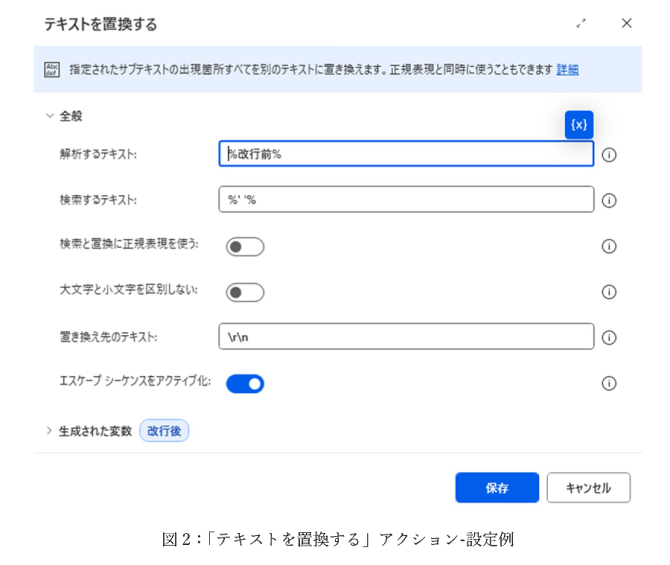Expand the 生成された変数 section
Screen dimensions: 670x565
[49, 431]
